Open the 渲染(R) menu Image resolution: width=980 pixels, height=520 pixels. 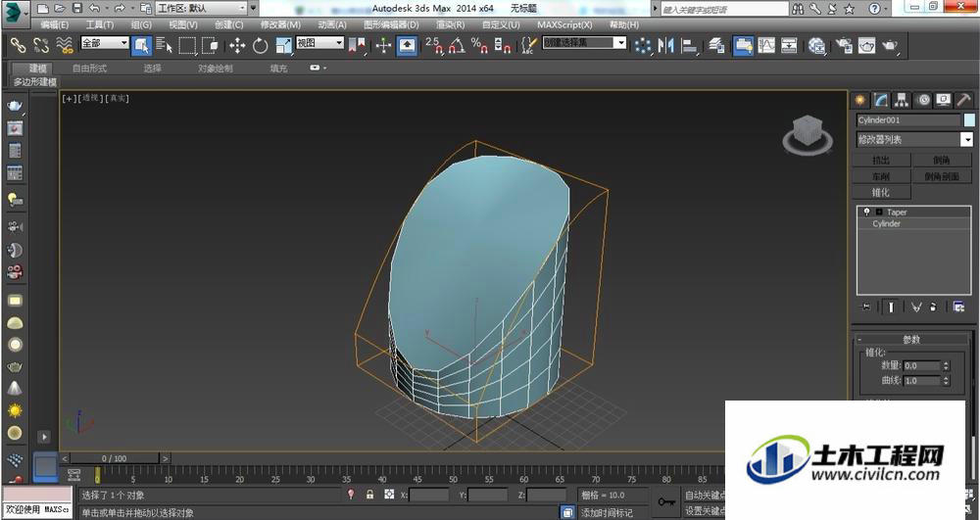(x=450, y=24)
